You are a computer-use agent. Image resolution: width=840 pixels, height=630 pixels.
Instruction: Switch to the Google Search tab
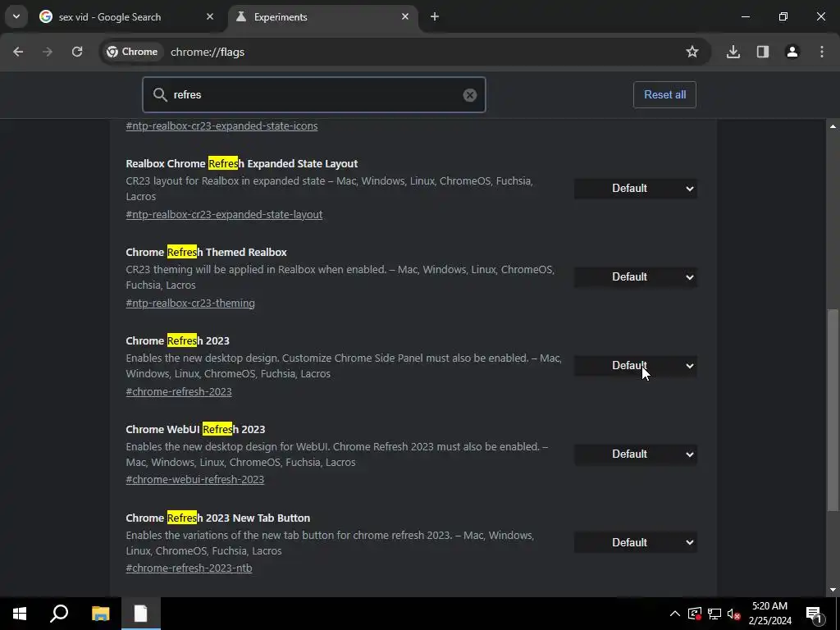127,16
